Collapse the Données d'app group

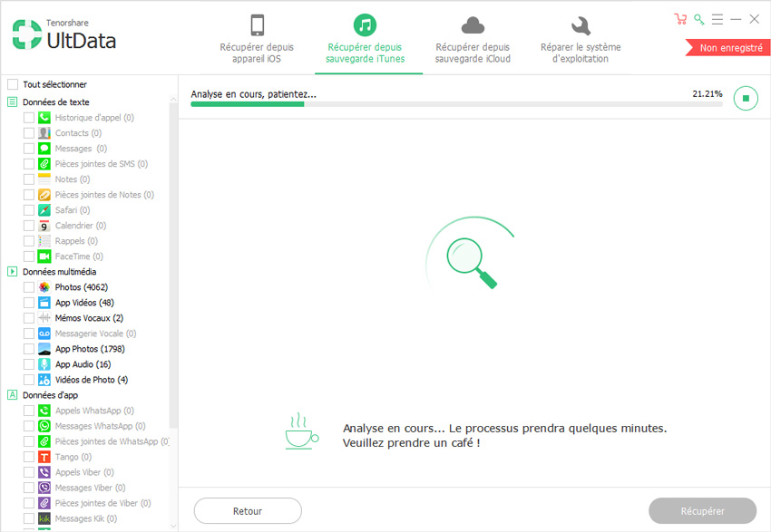[13, 395]
